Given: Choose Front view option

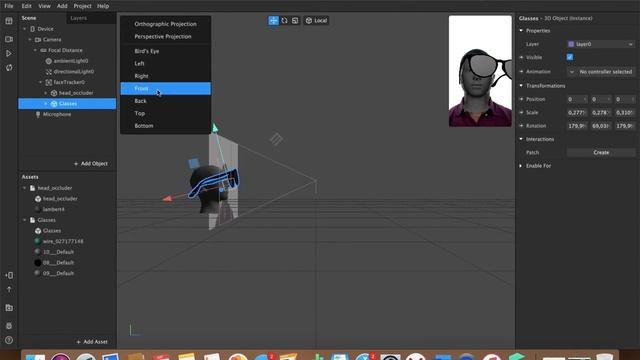Looking at the screenshot, I should (x=165, y=89).
